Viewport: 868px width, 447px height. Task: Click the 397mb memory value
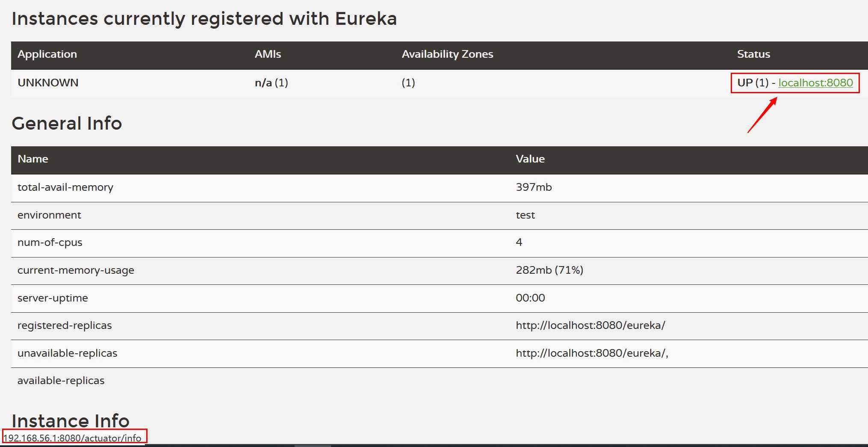click(x=534, y=187)
